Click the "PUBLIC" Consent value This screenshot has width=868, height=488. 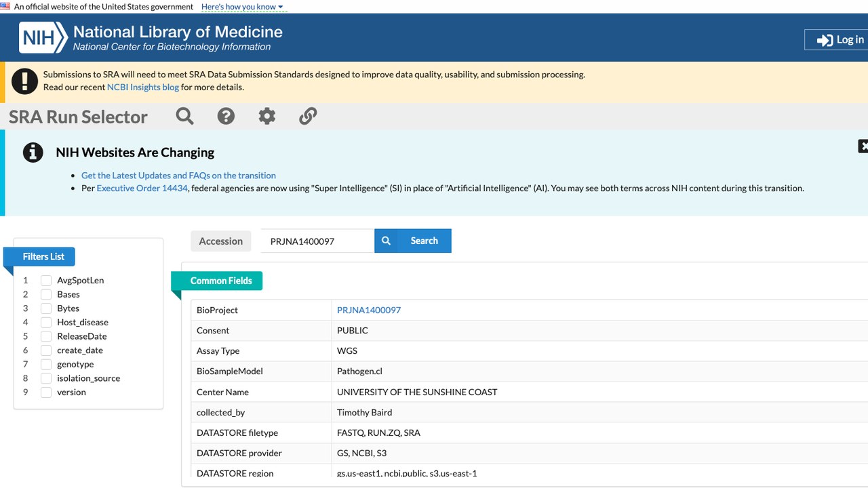coord(353,331)
